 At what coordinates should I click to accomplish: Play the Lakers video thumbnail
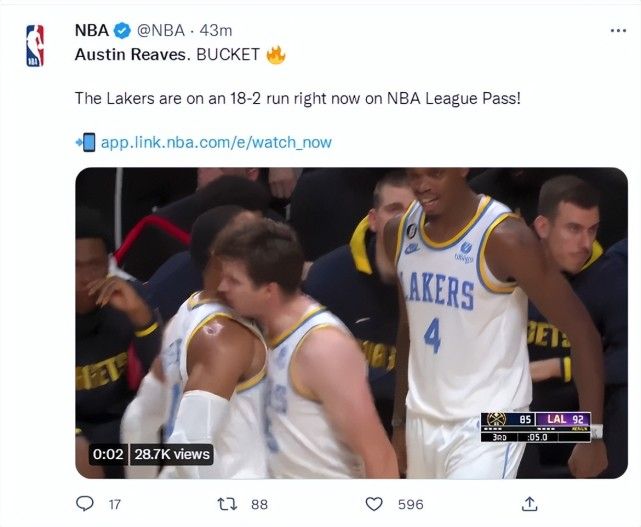(351, 322)
